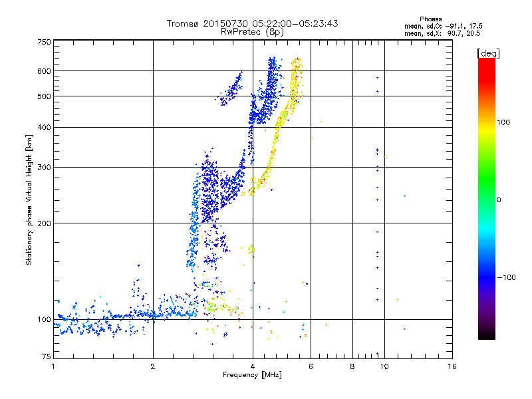Screen dimensions: 532x399
Task: Click the x-axis tick label "1"
Action: coord(53,366)
